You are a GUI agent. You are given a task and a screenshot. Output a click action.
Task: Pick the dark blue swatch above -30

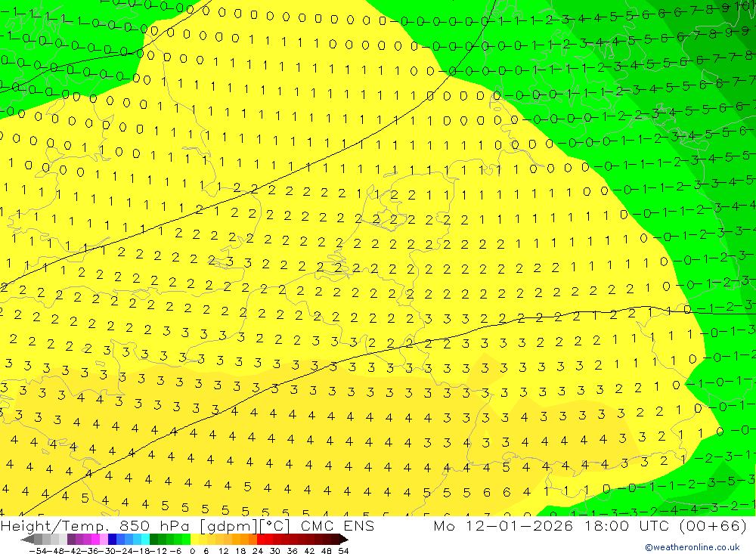(x=112, y=539)
